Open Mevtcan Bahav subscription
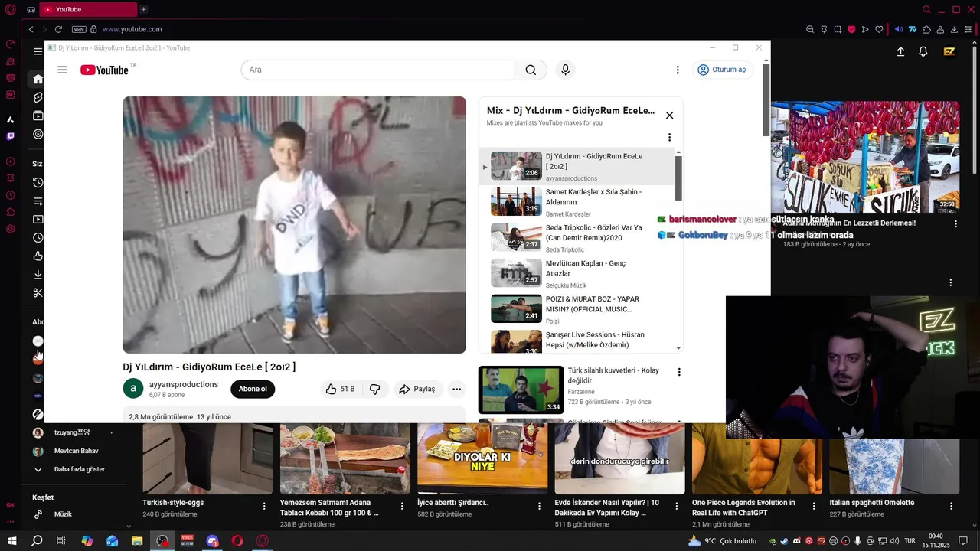980x551 pixels. [76, 451]
